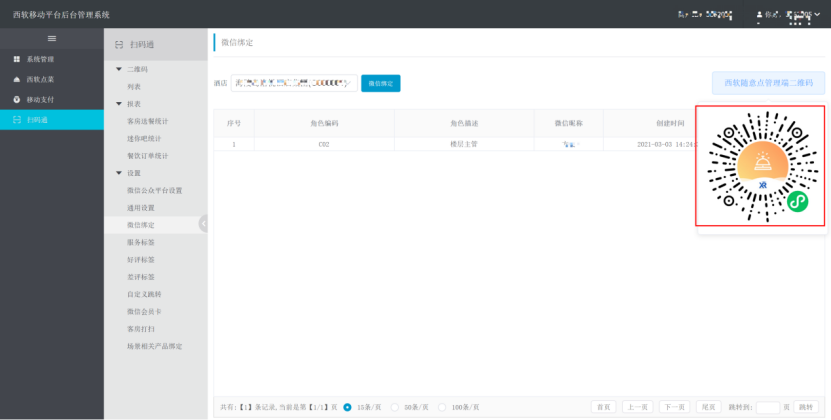This screenshot has width=831, height=420.
Task: Click the blue 微信绑定 button
Action: pyautogui.click(x=381, y=83)
